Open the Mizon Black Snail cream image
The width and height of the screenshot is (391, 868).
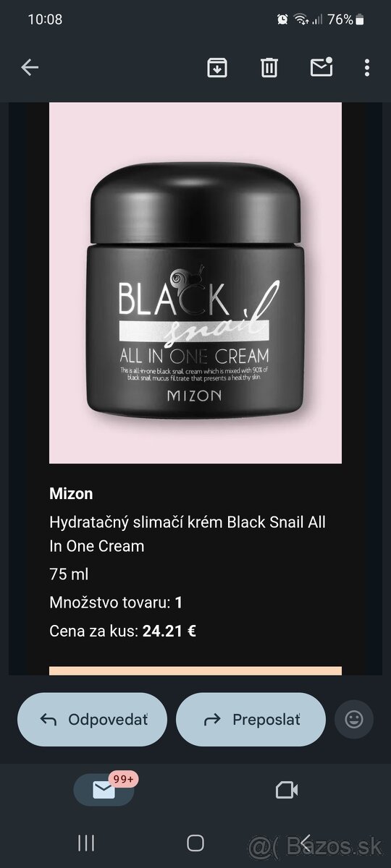pyautogui.click(x=195, y=283)
